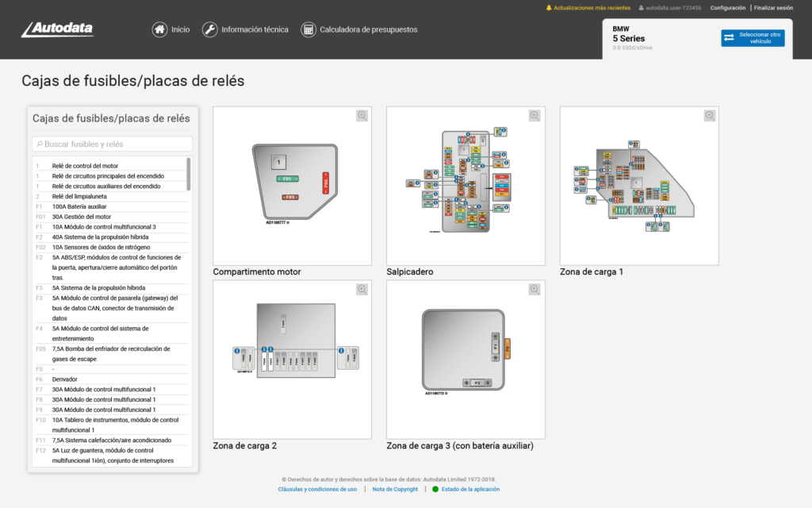812x508 pixels.
Task: Open Cláusulas y condiciones de uso
Action: point(317,489)
